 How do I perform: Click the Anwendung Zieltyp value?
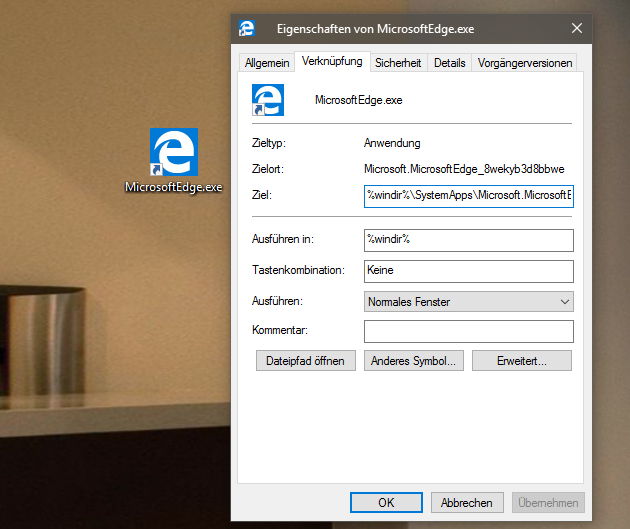click(x=392, y=143)
